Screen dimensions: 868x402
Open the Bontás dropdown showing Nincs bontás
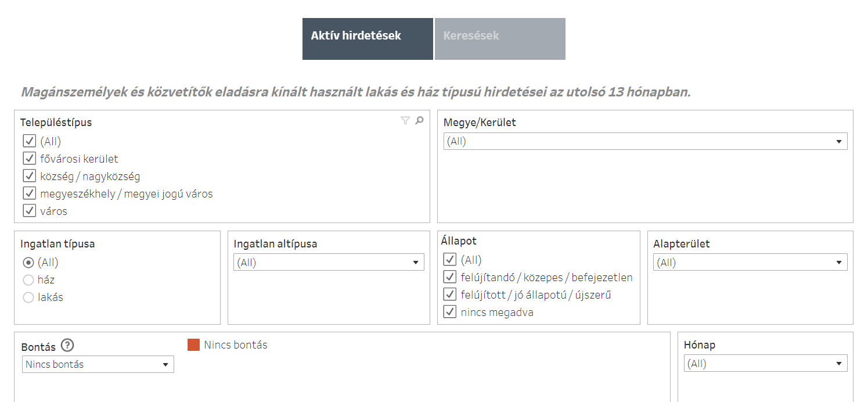tap(99, 364)
